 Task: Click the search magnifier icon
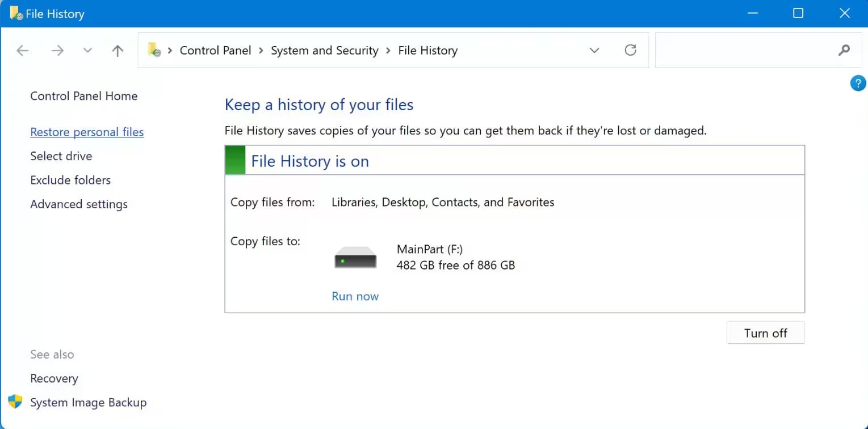coord(844,50)
